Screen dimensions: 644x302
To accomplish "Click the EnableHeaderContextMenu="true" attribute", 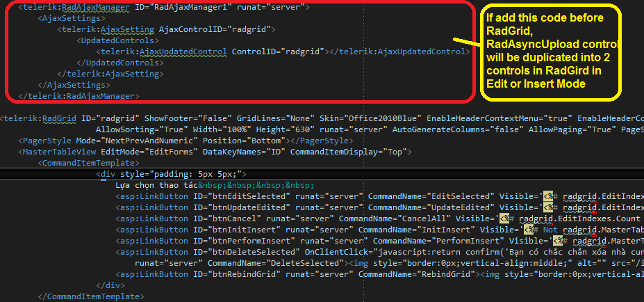I will 499,119.
